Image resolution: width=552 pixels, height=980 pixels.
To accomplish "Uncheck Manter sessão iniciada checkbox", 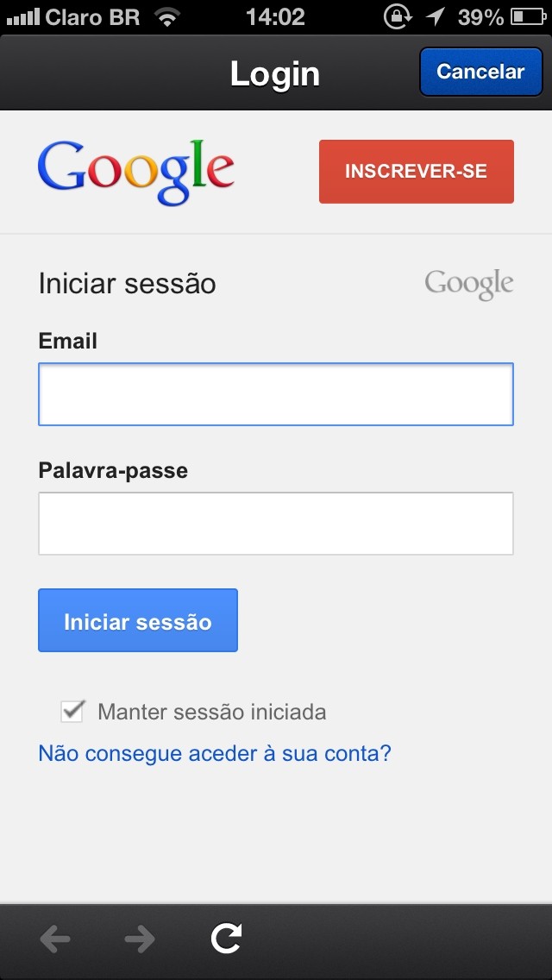I will pyautogui.click(x=72, y=712).
